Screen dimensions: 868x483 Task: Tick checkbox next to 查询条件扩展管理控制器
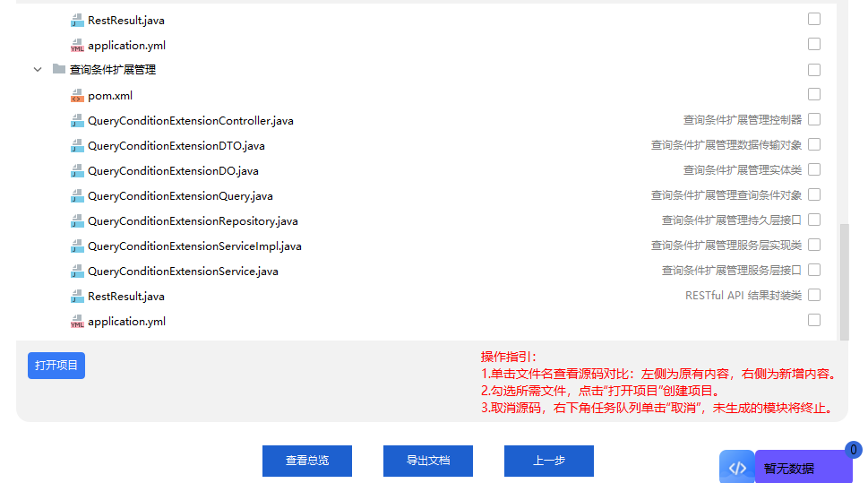pyautogui.click(x=813, y=119)
